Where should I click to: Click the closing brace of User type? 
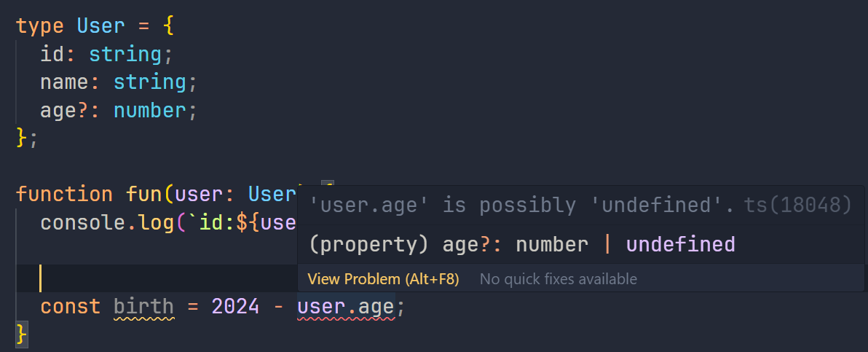(x=22, y=138)
